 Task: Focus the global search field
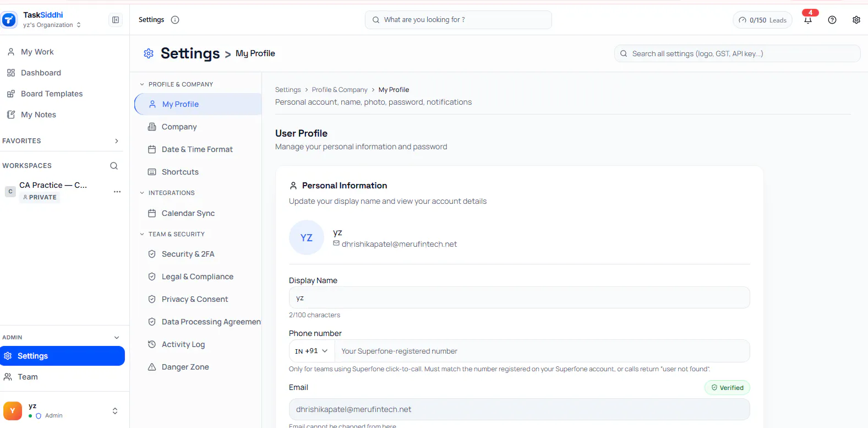(x=458, y=20)
